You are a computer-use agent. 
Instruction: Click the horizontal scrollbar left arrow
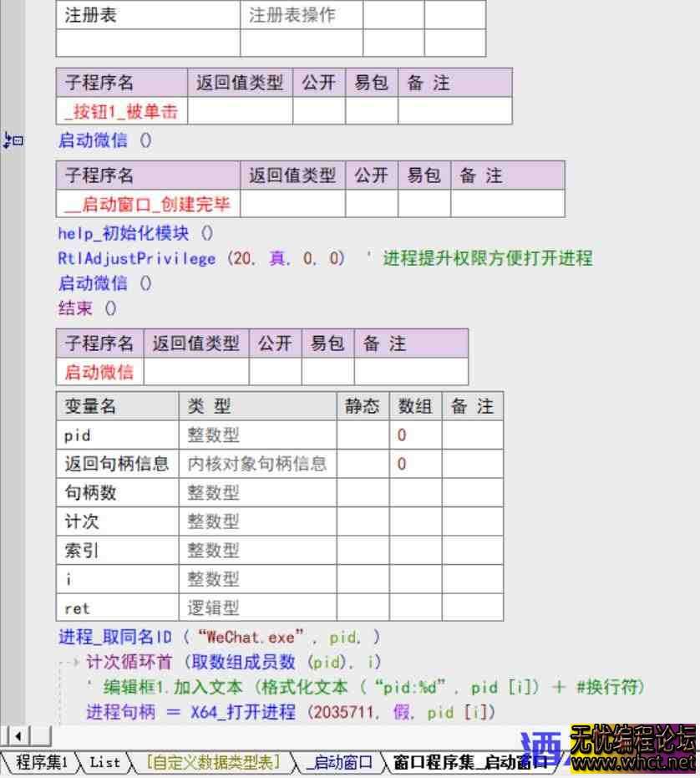(x=18, y=736)
